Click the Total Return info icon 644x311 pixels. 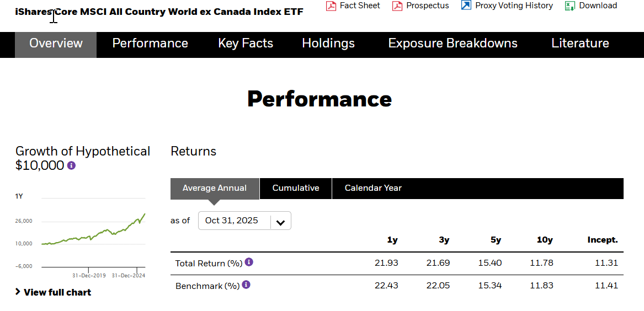click(x=249, y=262)
